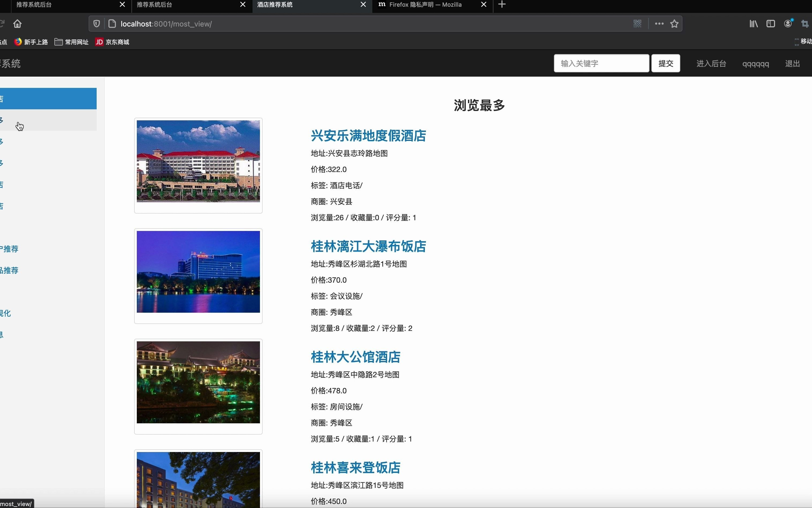The image size is (812, 508).
Task: Click the 浏览最多 page heading
Action: click(479, 105)
